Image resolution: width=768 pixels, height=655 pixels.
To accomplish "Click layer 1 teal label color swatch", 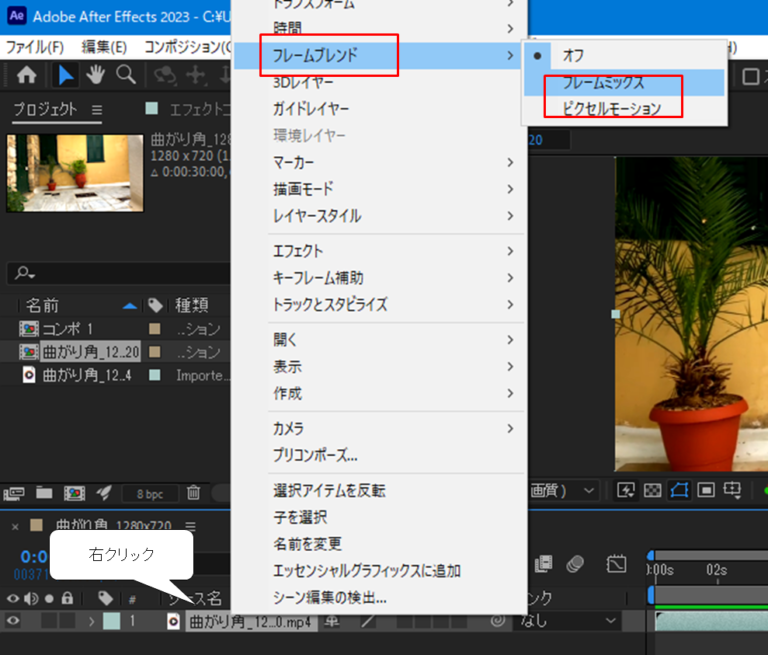I will tap(111, 622).
